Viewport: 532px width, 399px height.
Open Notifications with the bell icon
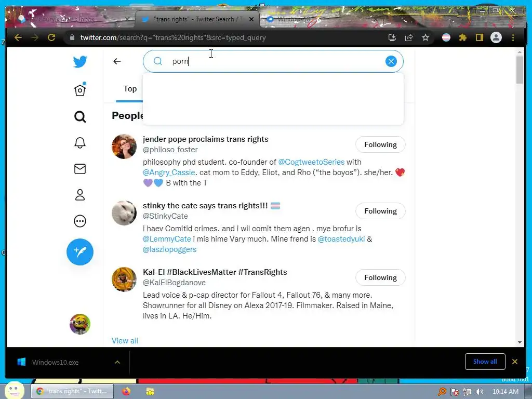coord(80,143)
